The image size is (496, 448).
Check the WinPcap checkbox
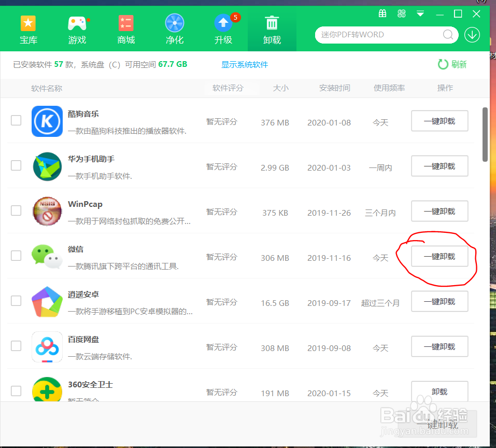(x=16, y=211)
